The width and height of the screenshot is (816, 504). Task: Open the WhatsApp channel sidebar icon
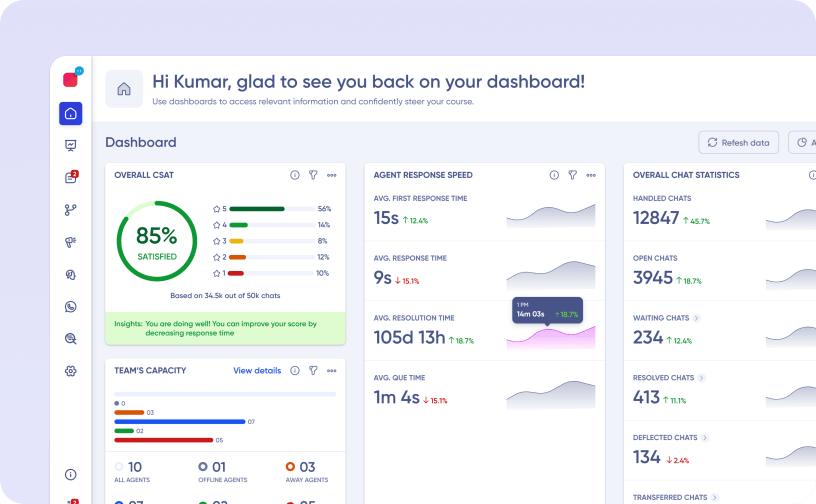pyautogui.click(x=70, y=306)
